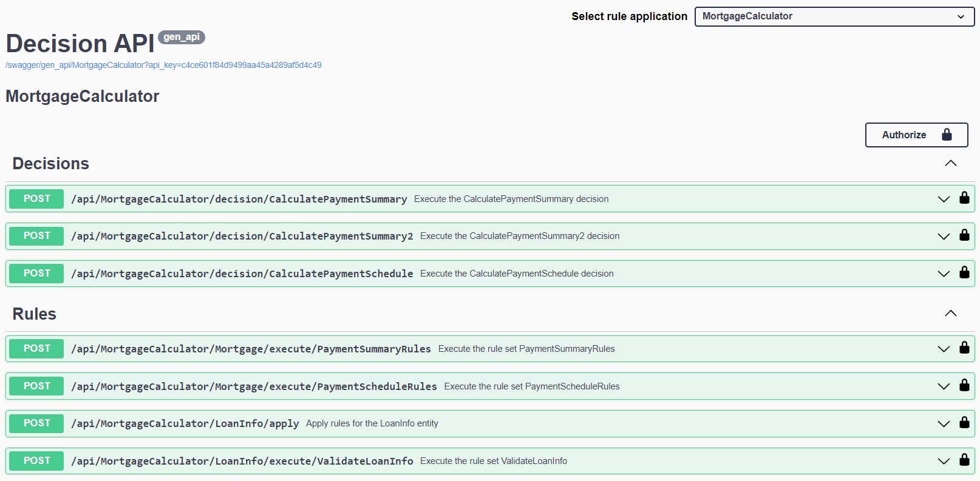This screenshot has height=481, width=980.
Task: Click the LoanInfo/apply endpoint path
Action: [185, 423]
